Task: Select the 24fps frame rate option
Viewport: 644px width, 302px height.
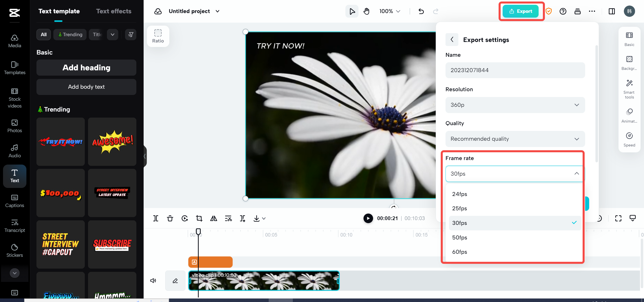Action: tap(459, 194)
